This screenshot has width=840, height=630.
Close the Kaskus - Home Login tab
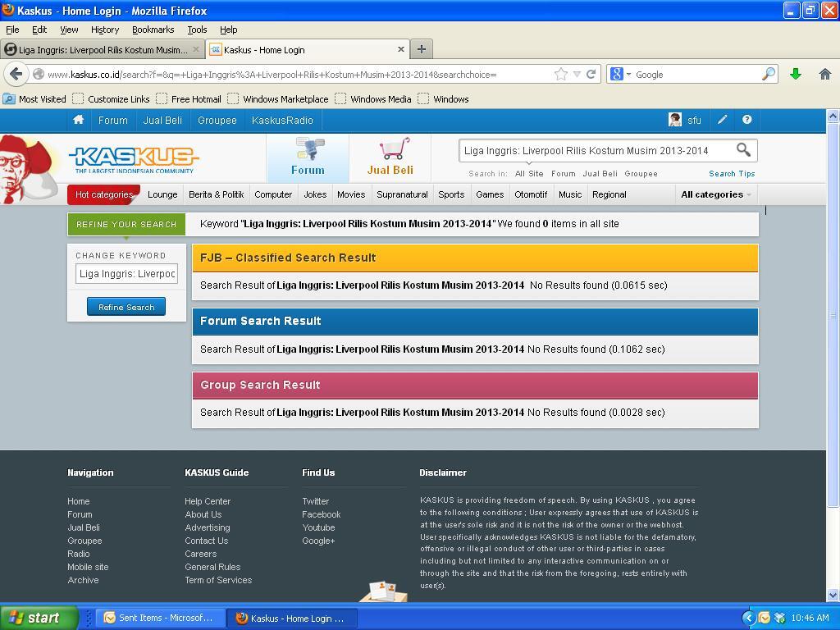tap(400, 49)
